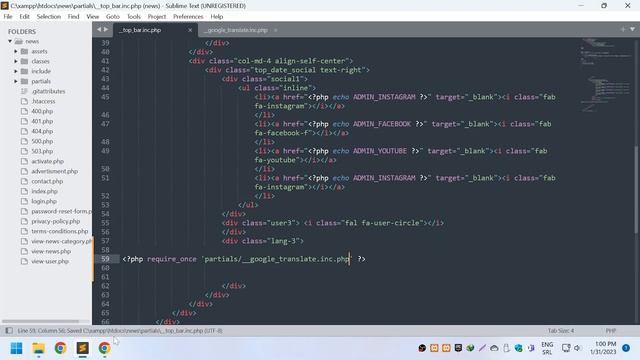640x360 pixels.
Task: Open view-news-category file in sidebar
Action: tap(61, 241)
